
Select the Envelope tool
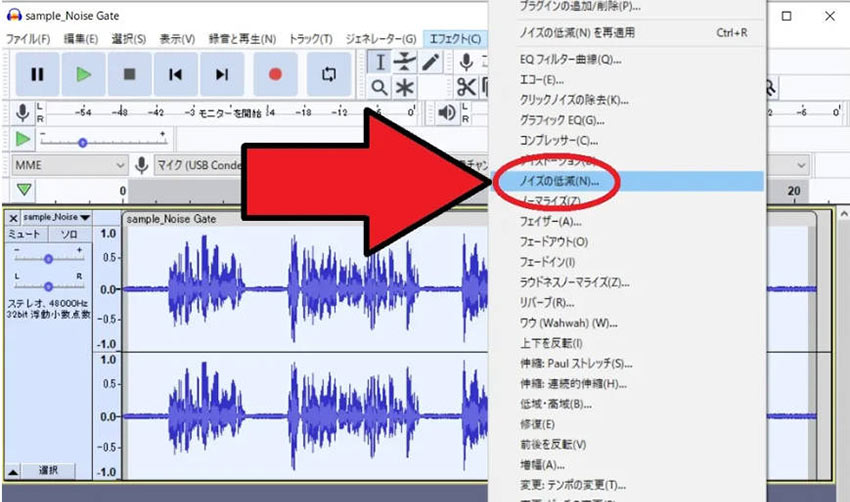click(405, 62)
